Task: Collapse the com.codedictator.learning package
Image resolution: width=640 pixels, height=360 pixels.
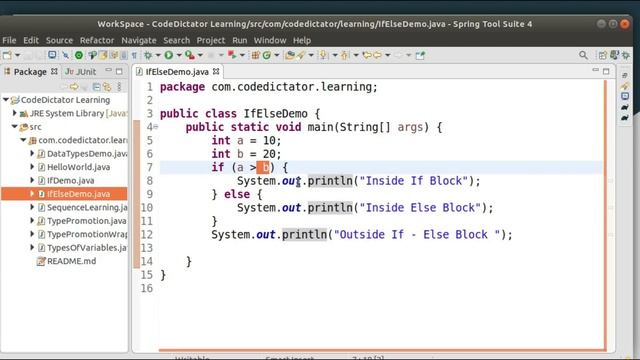Action: pyautogui.click(x=23, y=140)
